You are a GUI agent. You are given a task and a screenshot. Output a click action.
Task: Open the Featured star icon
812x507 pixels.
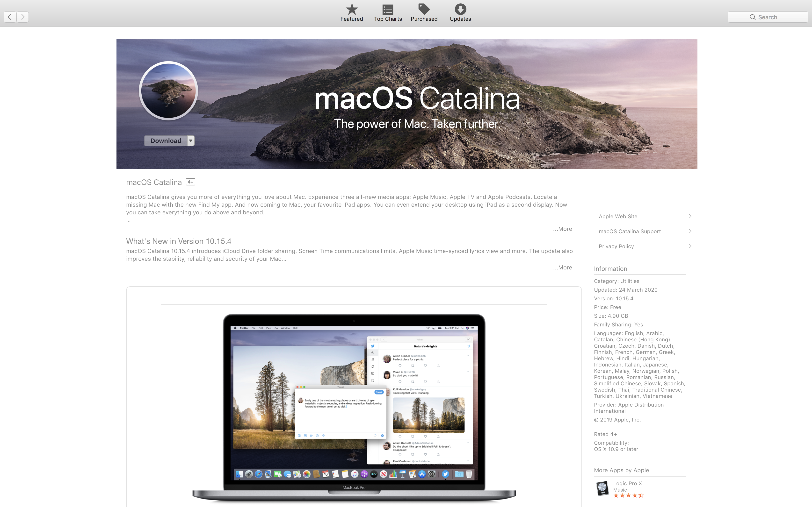point(352,9)
